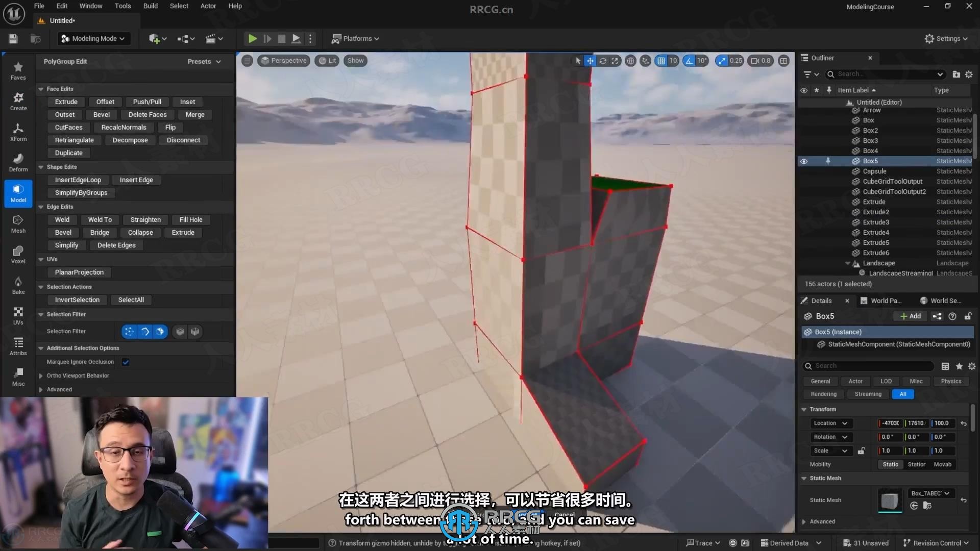The image size is (980, 551).
Task: Toggle vertex selection filter
Action: pyautogui.click(x=129, y=332)
